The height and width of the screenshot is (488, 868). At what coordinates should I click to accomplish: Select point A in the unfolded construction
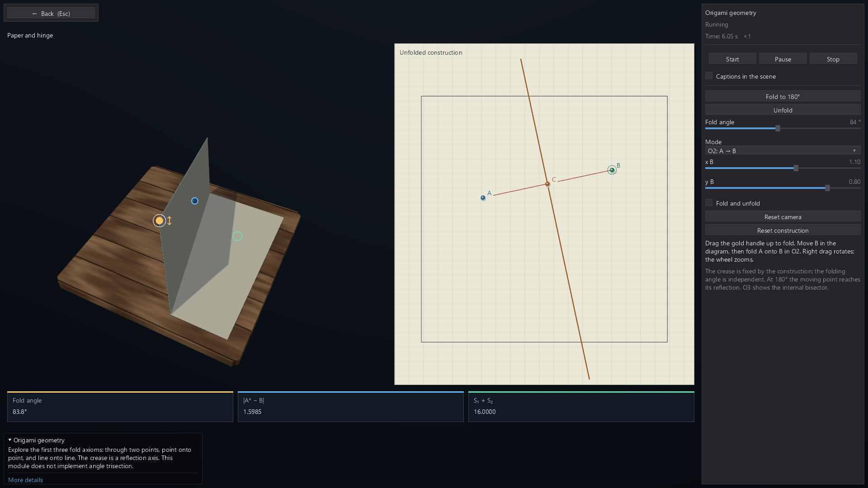coord(483,197)
